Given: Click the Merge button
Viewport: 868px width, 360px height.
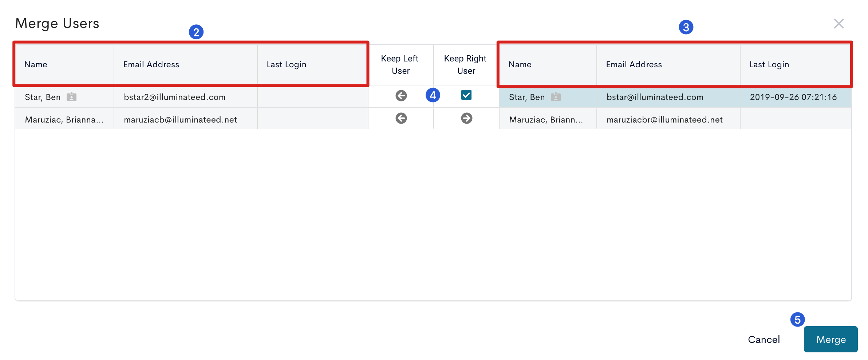Looking at the screenshot, I should coord(830,339).
